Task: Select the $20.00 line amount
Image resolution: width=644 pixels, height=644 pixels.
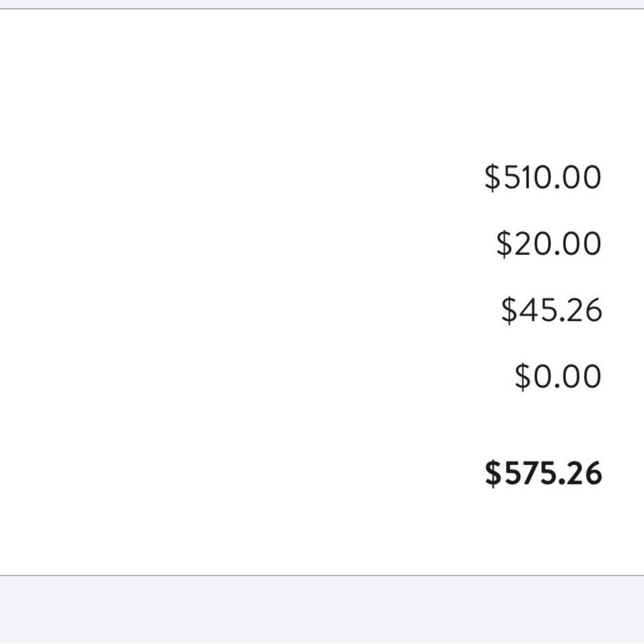Action: click(549, 244)
